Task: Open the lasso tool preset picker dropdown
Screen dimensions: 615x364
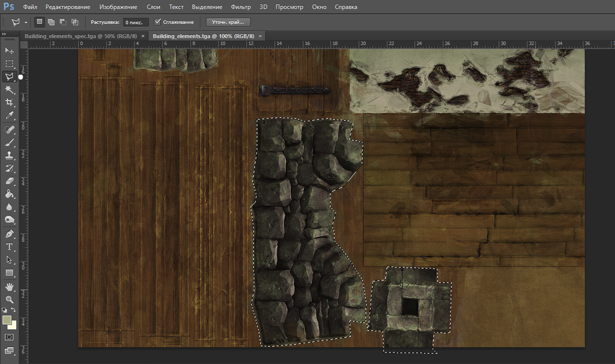Action: [26, 22]
